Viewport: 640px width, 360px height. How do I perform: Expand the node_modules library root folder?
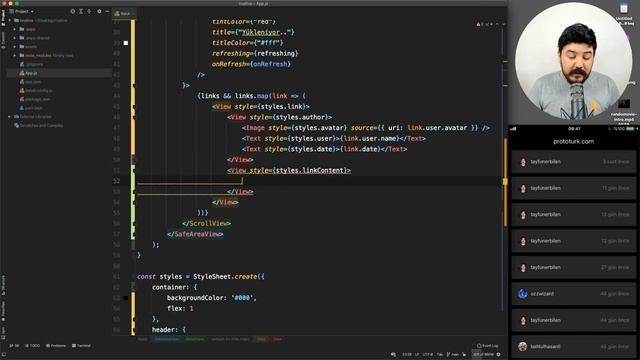pyautogui.click(x=15, y=56)
